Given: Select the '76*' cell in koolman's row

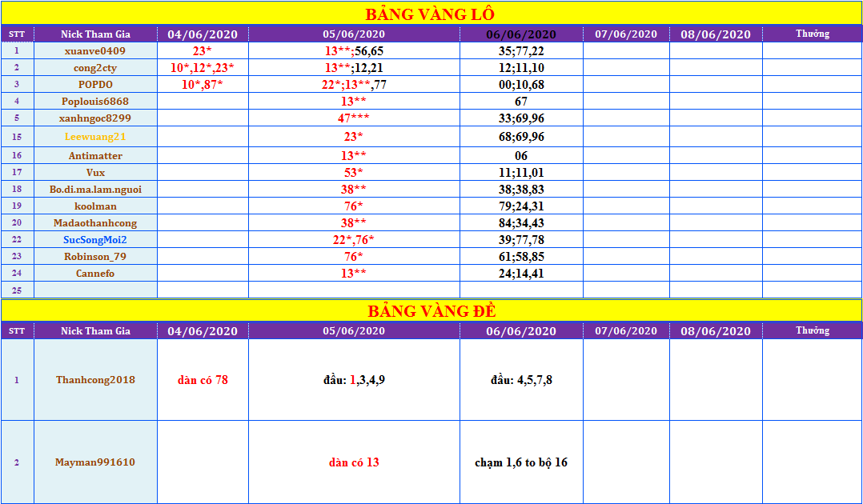Looking at the screenshot, I should [354, 206].
